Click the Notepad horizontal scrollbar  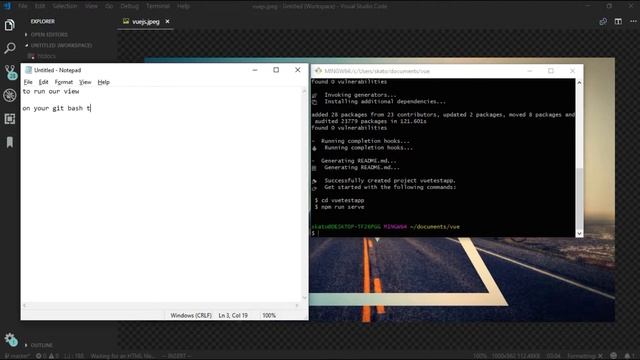(160, 305)
